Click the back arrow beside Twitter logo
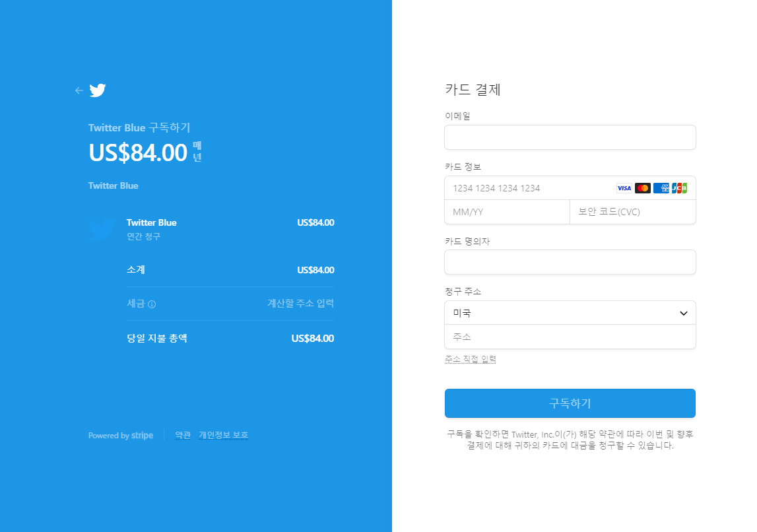The height and width of the screenshot is (532, 757). coord(79,90)
